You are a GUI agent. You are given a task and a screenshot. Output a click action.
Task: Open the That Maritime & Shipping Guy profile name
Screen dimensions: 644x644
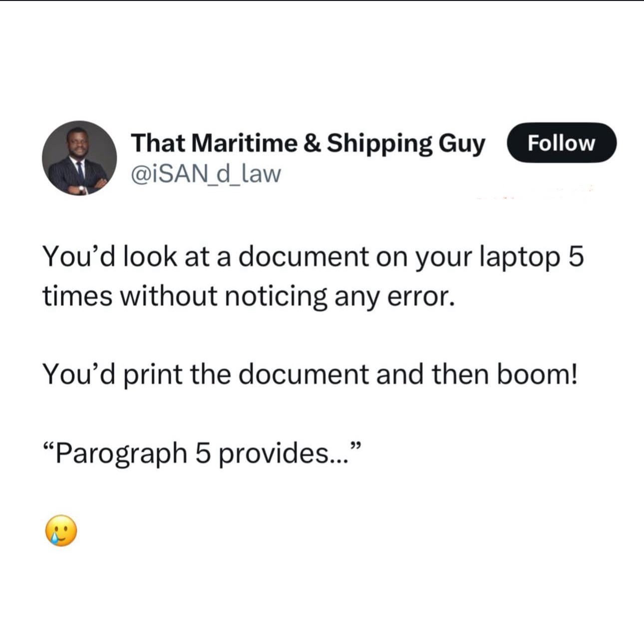click(308, 143)
